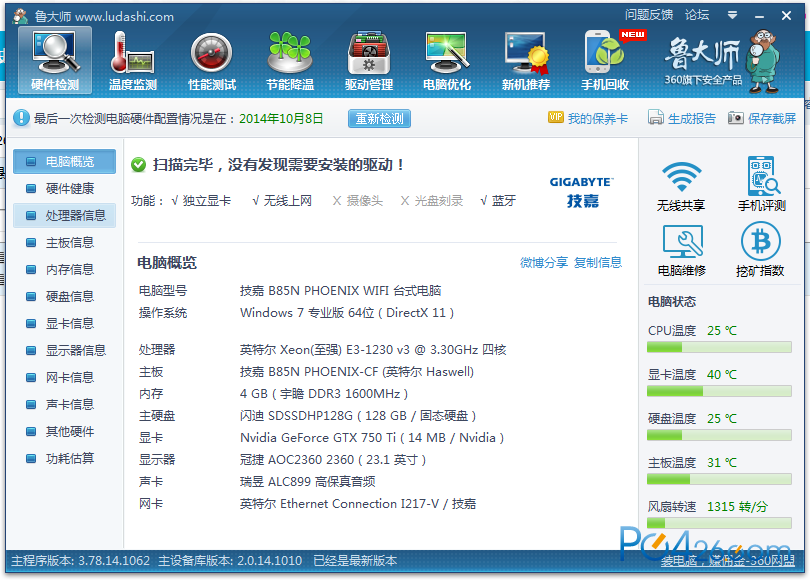
Task: Click the 摄像头 feature indicator
Action: (x=357, y=200)
